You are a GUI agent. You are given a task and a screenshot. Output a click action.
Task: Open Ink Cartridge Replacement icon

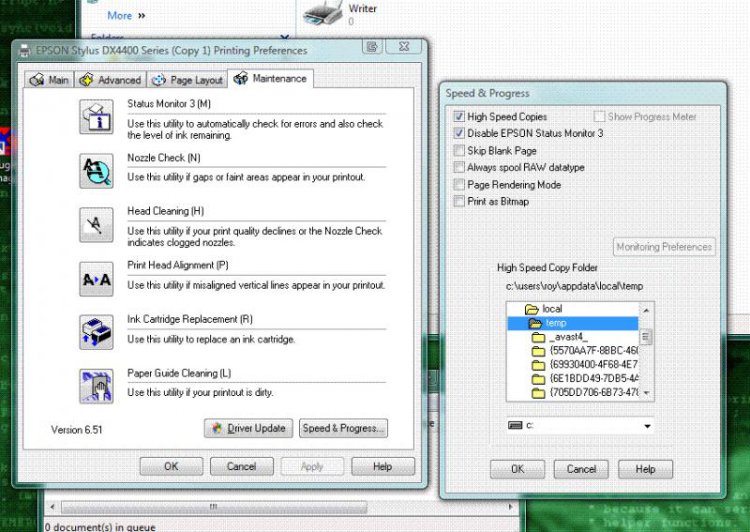pos(96,332)
